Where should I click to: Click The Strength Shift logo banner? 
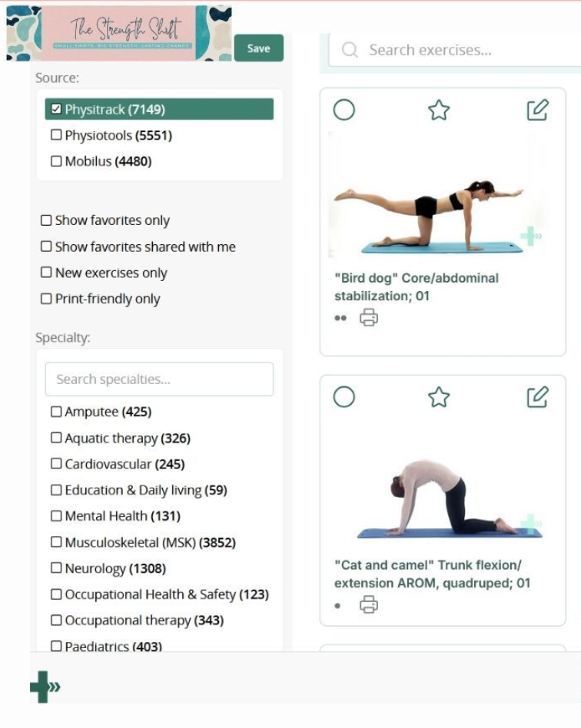coord(119,33)
